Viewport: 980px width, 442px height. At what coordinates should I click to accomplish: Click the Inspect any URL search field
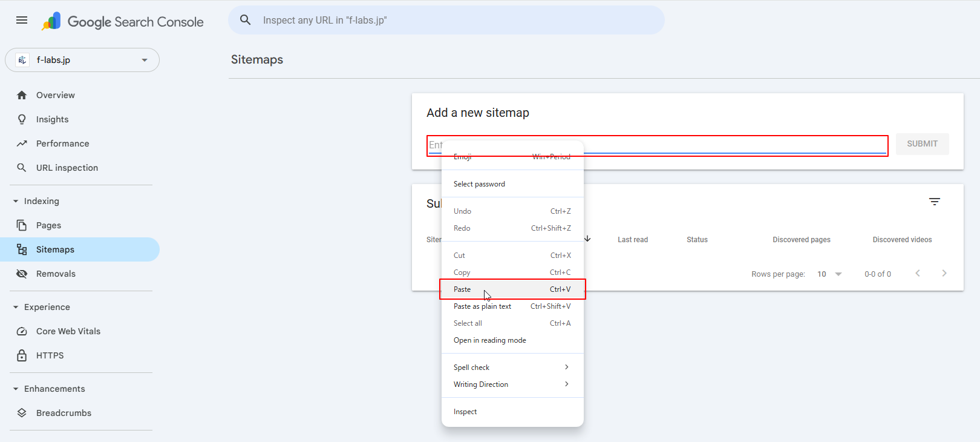click(x=446, y=20)
